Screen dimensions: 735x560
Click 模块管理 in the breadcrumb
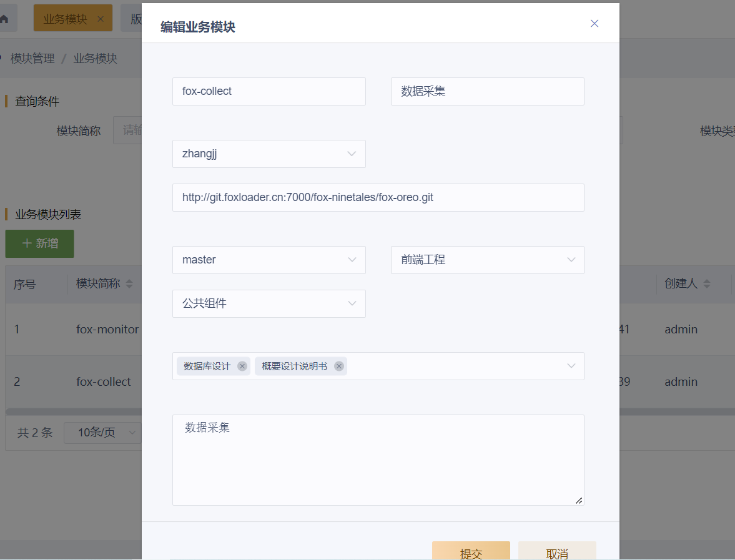(x=32, y=59)
